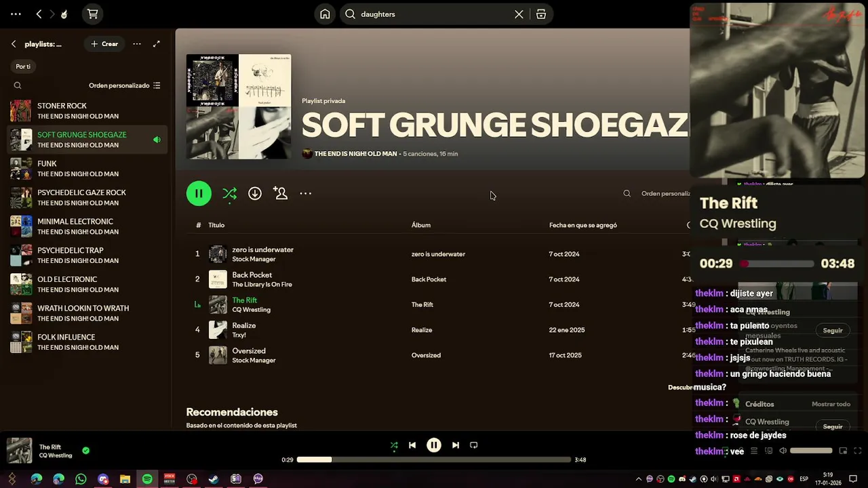Click the flame icon beside the forward arrow
The width and height of the screenshot is (868, 488).
[64, 14]
